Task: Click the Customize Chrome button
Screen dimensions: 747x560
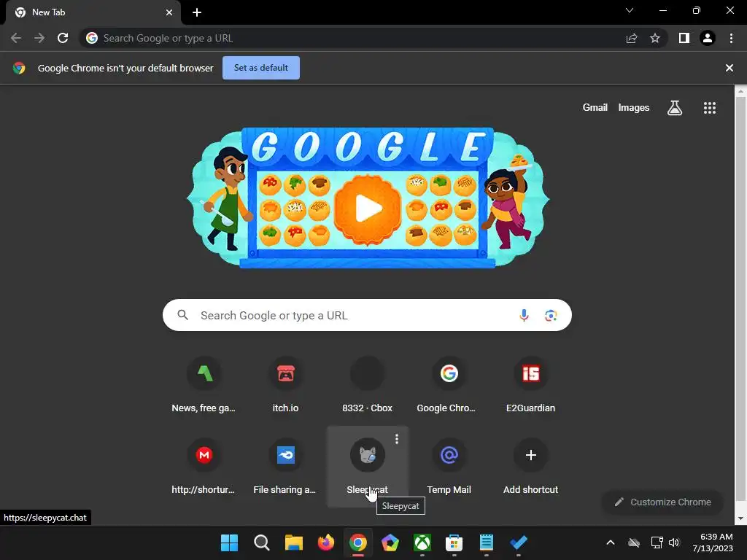Action: (x=662, y=502)
